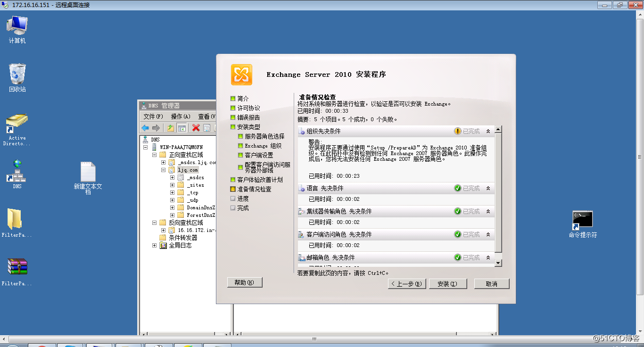
Task: Click the 客户体验改善计划 setup step
Action: click(x=260, y=180)
